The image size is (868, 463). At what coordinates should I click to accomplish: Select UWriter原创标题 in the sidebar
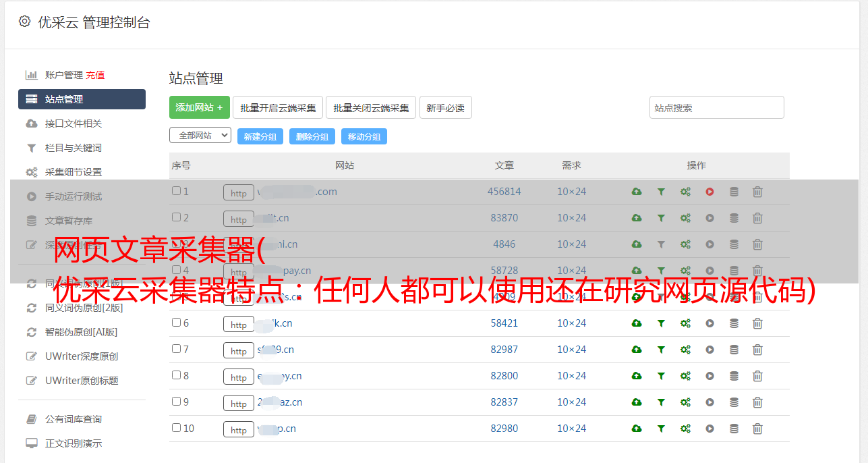point(82,381)
